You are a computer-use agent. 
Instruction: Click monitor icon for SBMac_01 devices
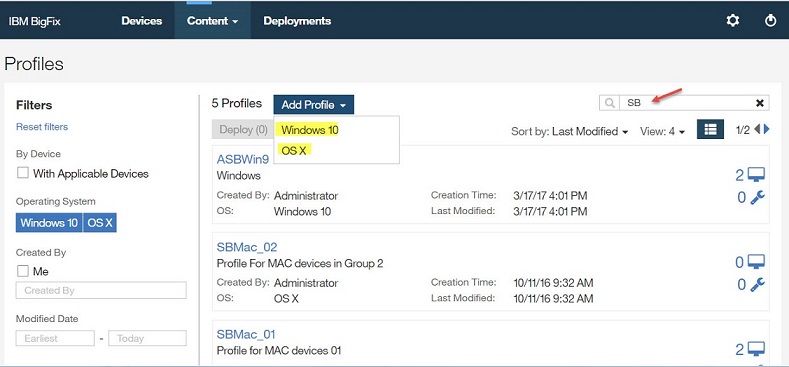click(x=756, y=349)
